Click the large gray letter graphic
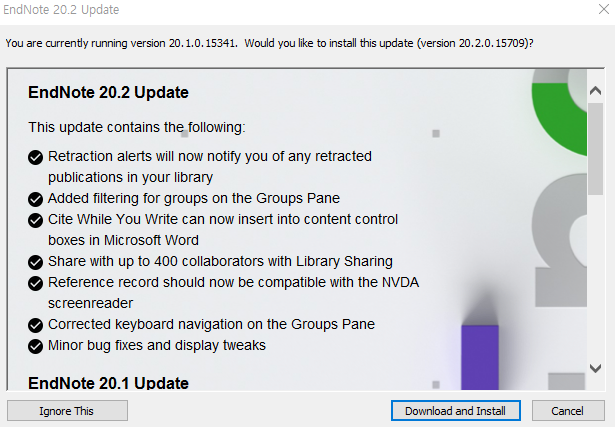The width and height of the screenshot is (615, 427). [x=561, y=240]
